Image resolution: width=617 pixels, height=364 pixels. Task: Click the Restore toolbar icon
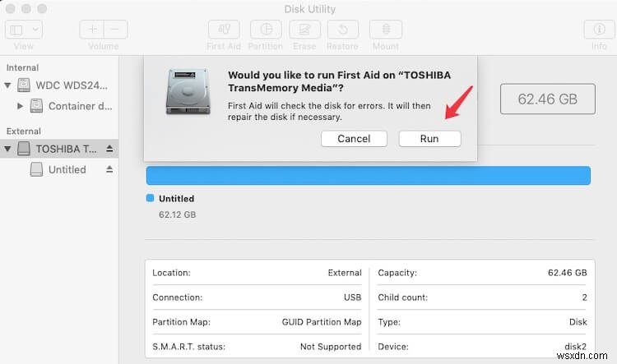342,29
